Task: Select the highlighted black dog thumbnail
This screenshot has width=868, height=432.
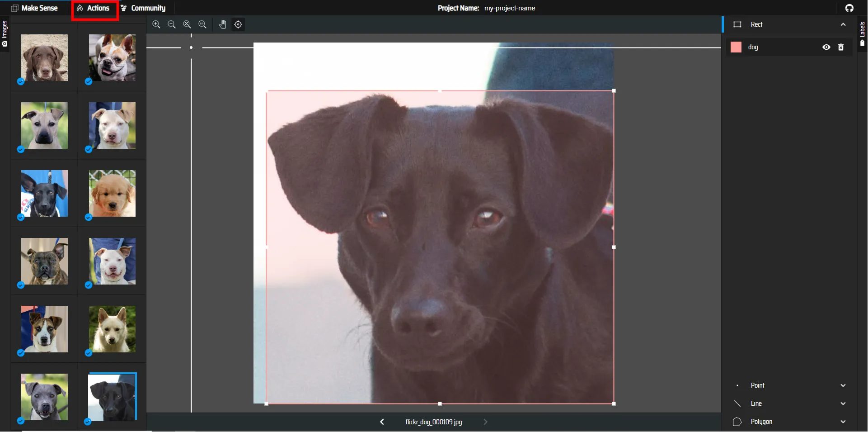Action: click(x=112, y=397)
